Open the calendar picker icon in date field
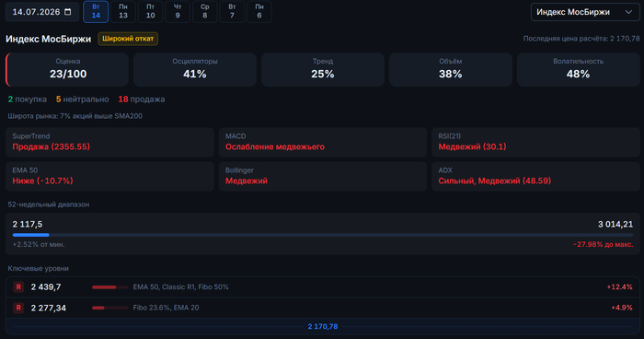The height and width of the screenshot is (339, 644). tap(68, 12)
